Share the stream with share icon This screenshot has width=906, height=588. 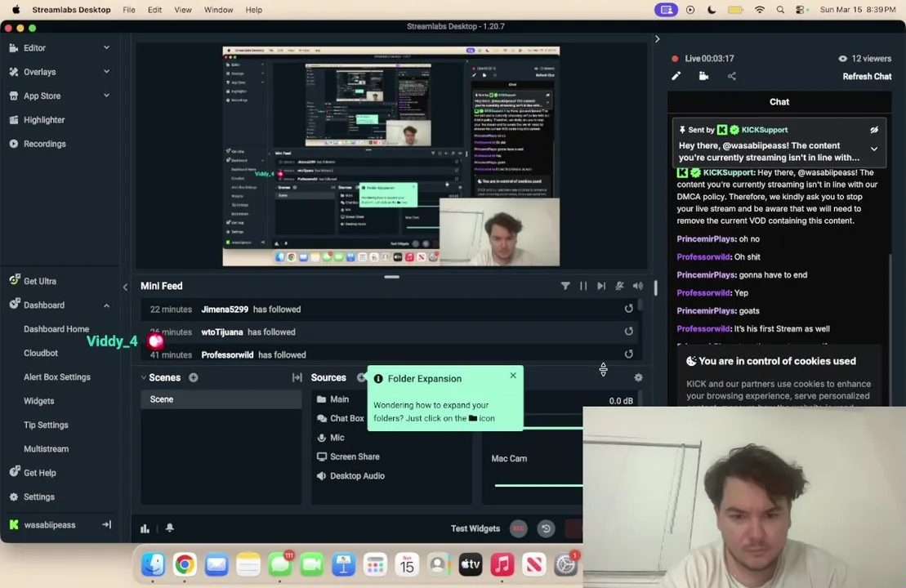732,76
